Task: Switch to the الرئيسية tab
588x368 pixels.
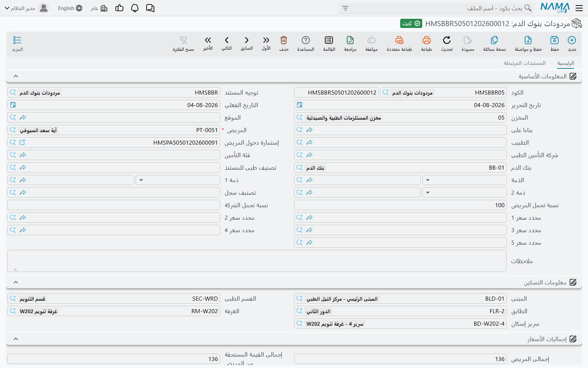Action: 566,63
